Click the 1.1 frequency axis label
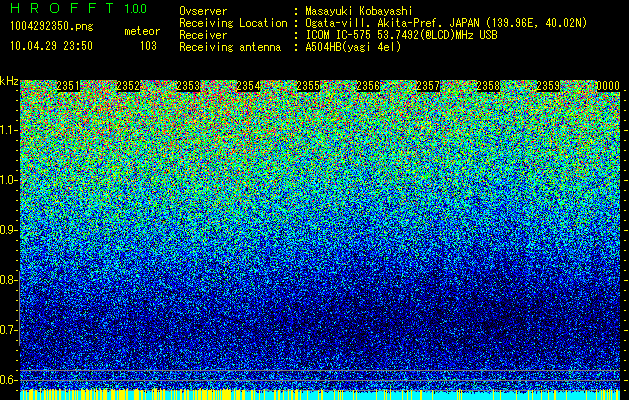This screenshot has height=400, width=629. point(7,130)
